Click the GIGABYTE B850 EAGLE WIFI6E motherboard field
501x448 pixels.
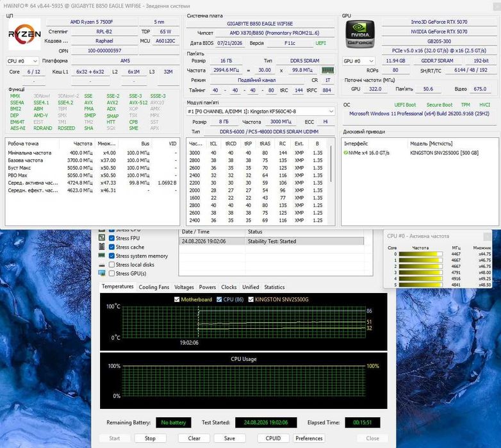(x=259, y=24)
